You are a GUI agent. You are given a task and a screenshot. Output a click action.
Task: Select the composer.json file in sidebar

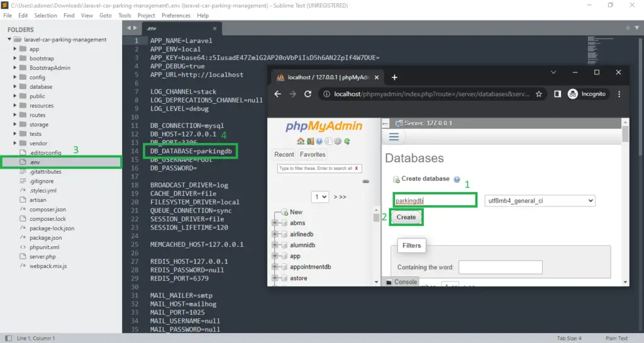click(47, 210)
